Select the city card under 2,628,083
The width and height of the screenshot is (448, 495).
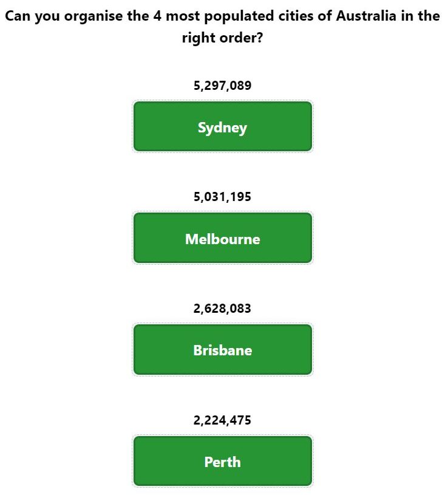(x=223, y=349)
